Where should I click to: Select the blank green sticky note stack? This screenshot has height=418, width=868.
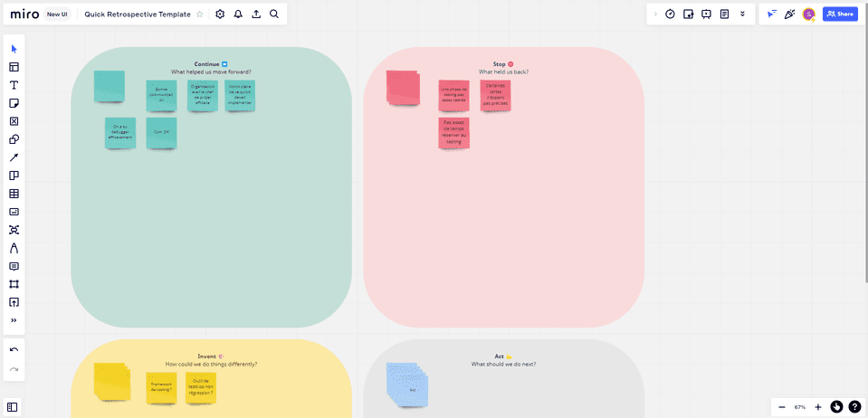109,86
